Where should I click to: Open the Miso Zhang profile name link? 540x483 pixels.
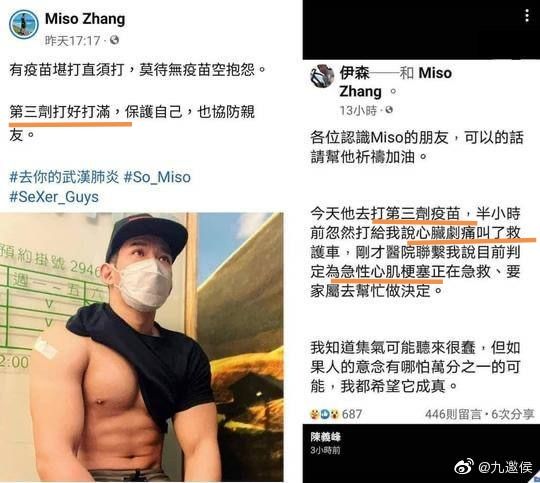pos(85,19)
